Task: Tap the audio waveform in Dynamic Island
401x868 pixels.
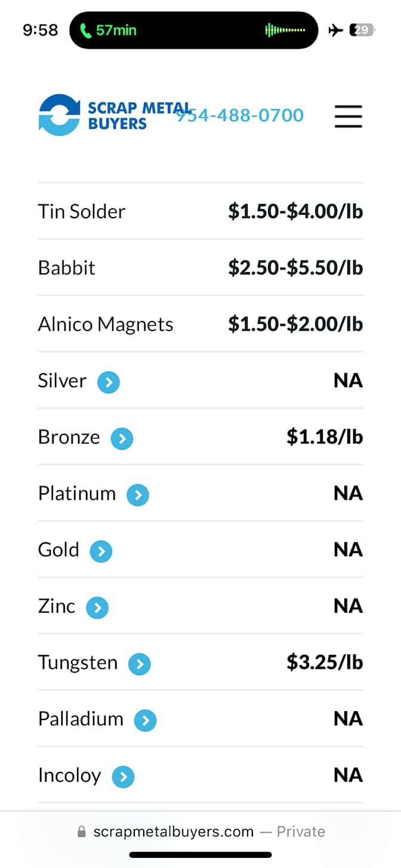Action: [285, 30]
